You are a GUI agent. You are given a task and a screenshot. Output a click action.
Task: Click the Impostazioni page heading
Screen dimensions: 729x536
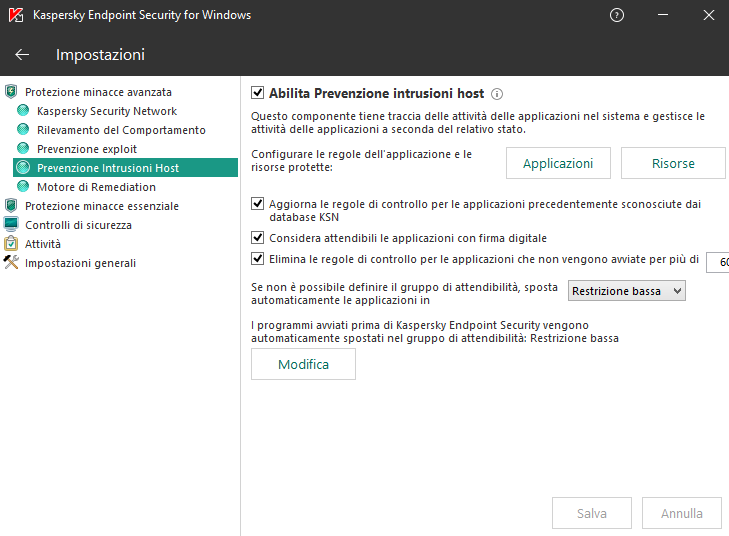tap(100, 55)
